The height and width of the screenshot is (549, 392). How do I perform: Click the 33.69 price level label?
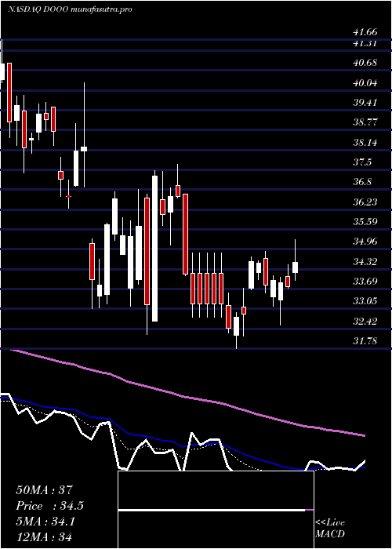[x=365, y=281]
